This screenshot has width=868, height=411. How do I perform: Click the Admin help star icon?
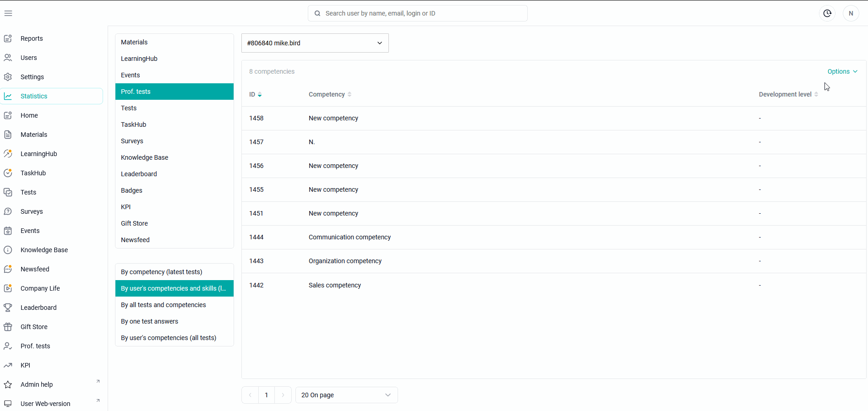pyautogui.click(x=8, y=384)
